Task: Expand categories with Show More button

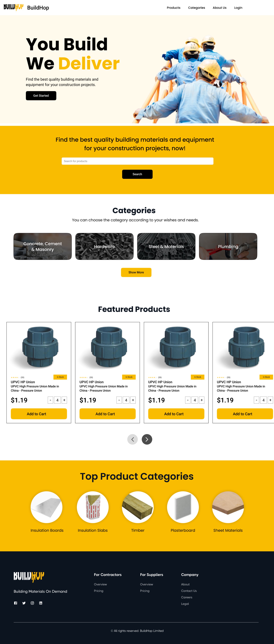Action: click(136, 272)
